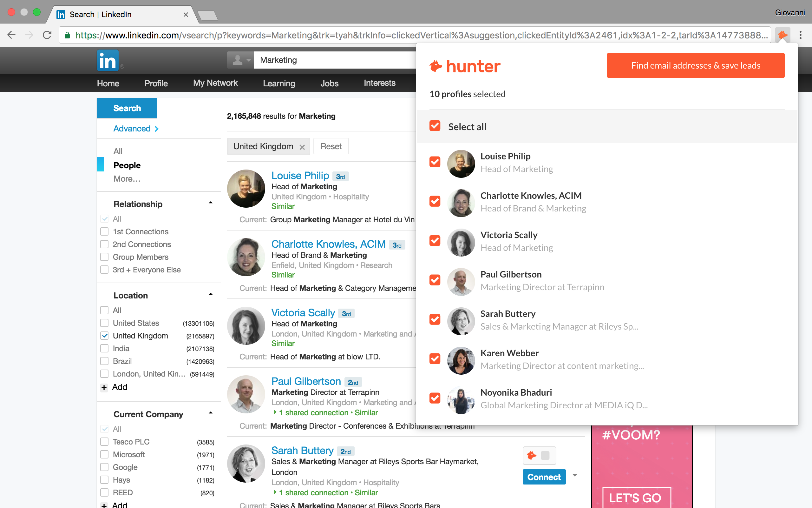Image resolution: width=812 pixels, height=508 pixels.
Task: Expand Sarah Buttery's shared connection arrow
Action: pos(275,492)
